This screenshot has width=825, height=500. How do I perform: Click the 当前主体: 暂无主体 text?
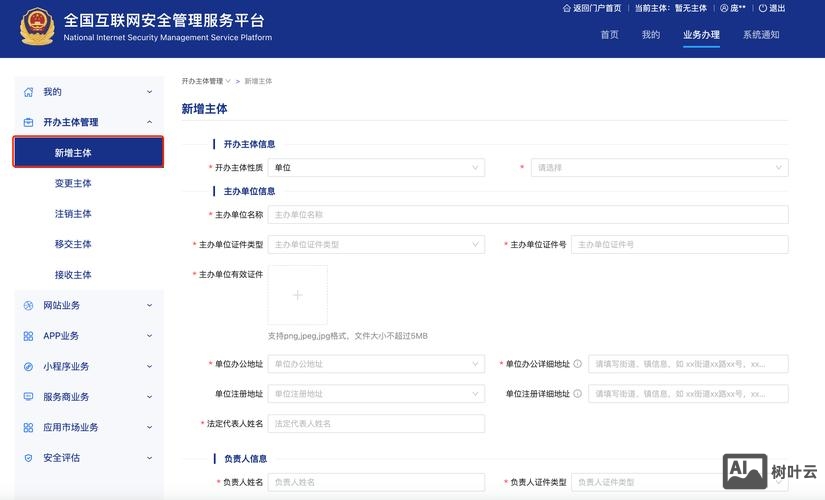[x=670, y=8]
